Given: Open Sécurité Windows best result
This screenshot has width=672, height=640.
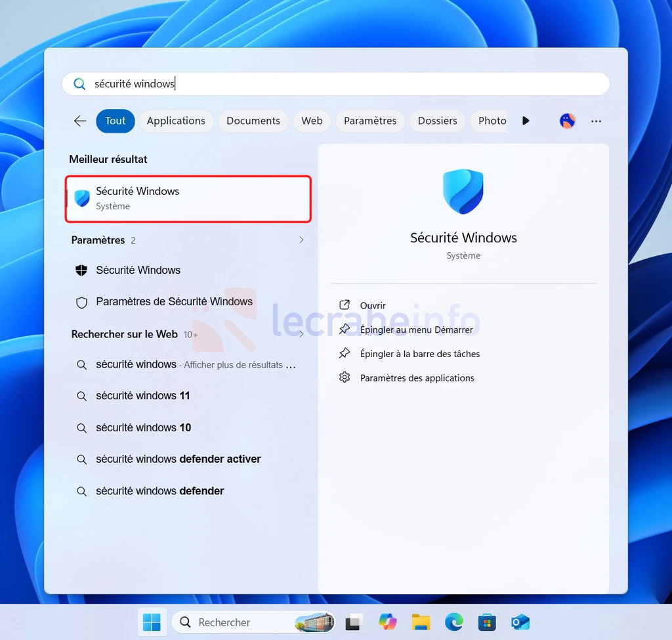Looking at the screenshot, I should tap(188, 198).
